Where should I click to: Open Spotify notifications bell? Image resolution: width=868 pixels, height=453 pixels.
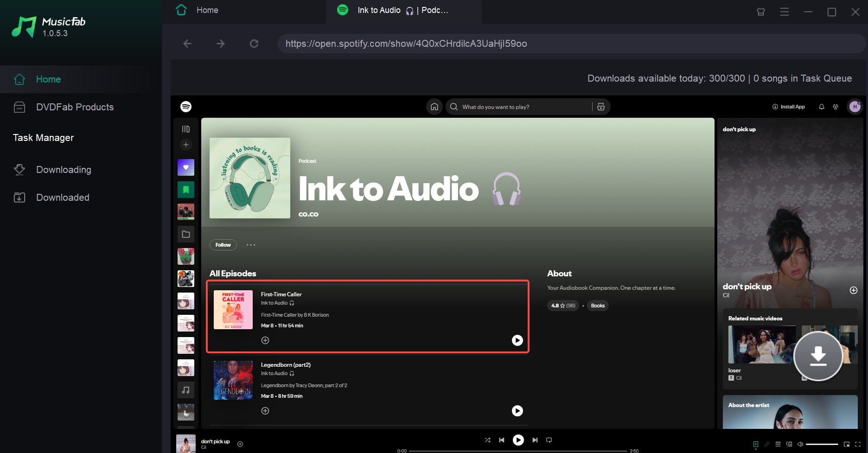click(x=822, y=107)
